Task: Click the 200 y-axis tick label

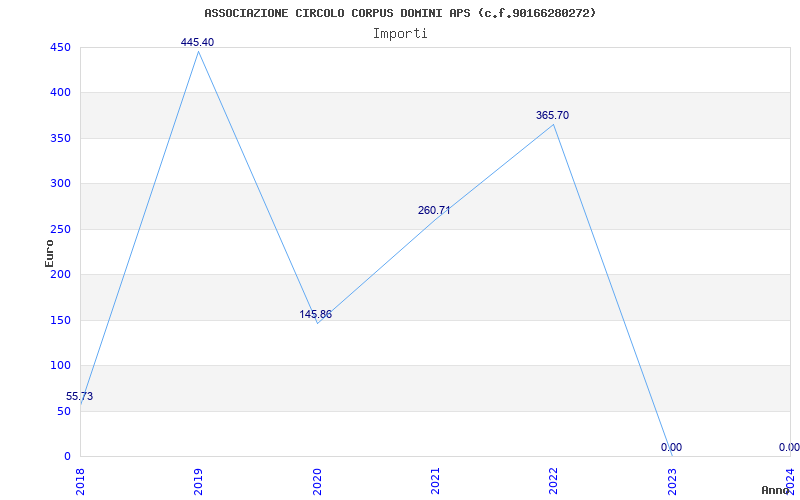Action: 60,274
